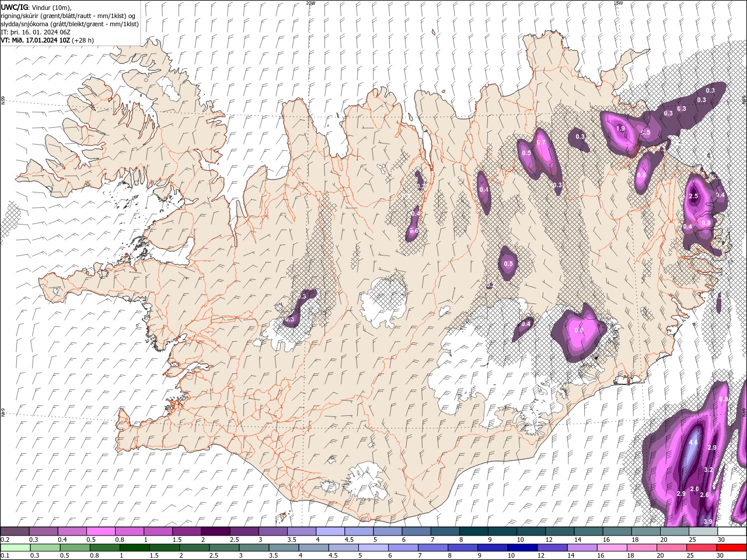The width and height of the screenshot is (747, 560).
Task: Select the 'slydda/snjókoma' description line
Action: (69, 24)
